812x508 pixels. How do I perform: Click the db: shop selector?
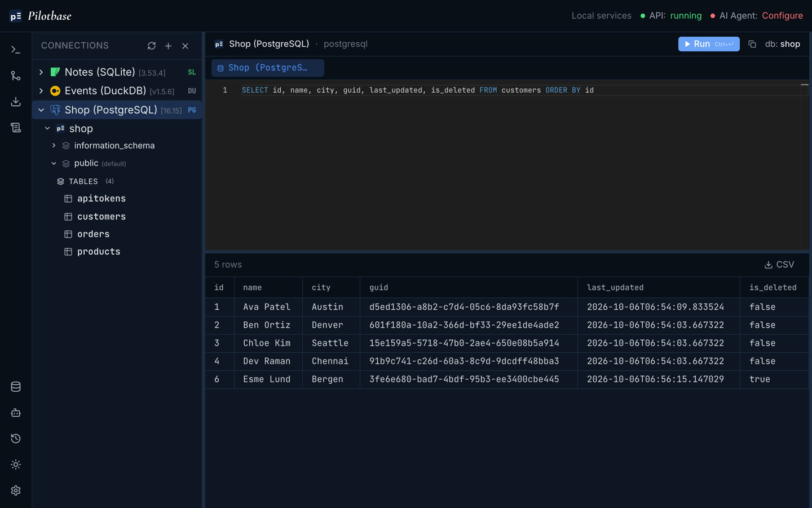782,44
